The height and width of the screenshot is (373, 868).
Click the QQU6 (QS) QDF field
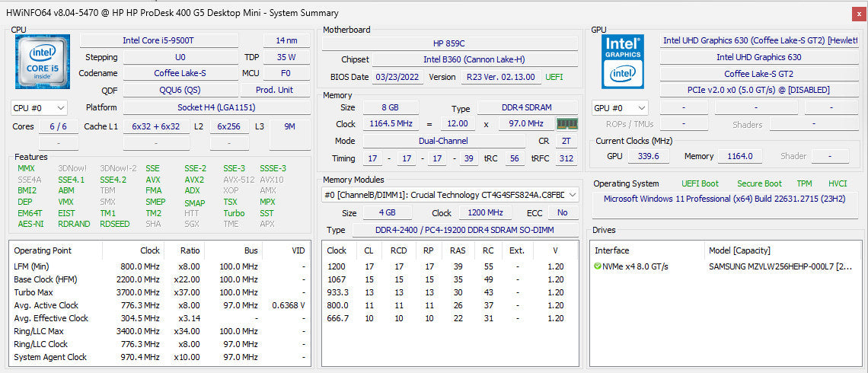180,91
